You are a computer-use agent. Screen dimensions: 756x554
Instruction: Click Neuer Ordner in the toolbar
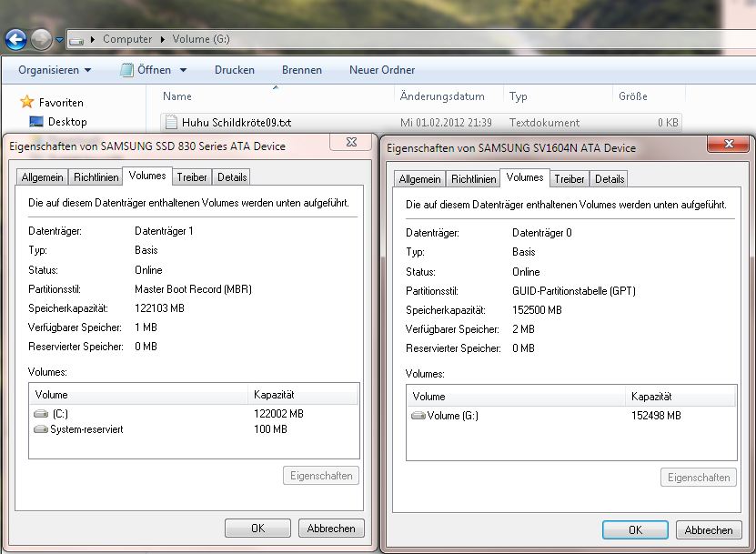click(382, 70)
